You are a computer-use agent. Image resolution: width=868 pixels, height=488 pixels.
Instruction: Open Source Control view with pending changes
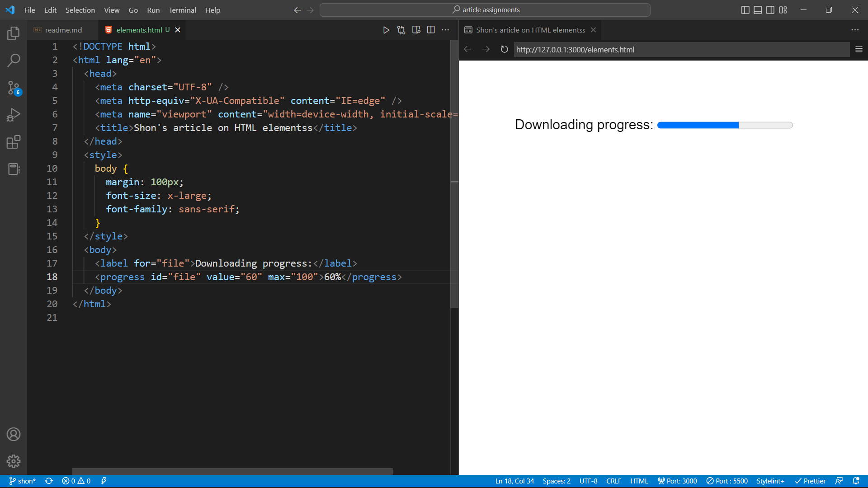click(x=14, y=88)
